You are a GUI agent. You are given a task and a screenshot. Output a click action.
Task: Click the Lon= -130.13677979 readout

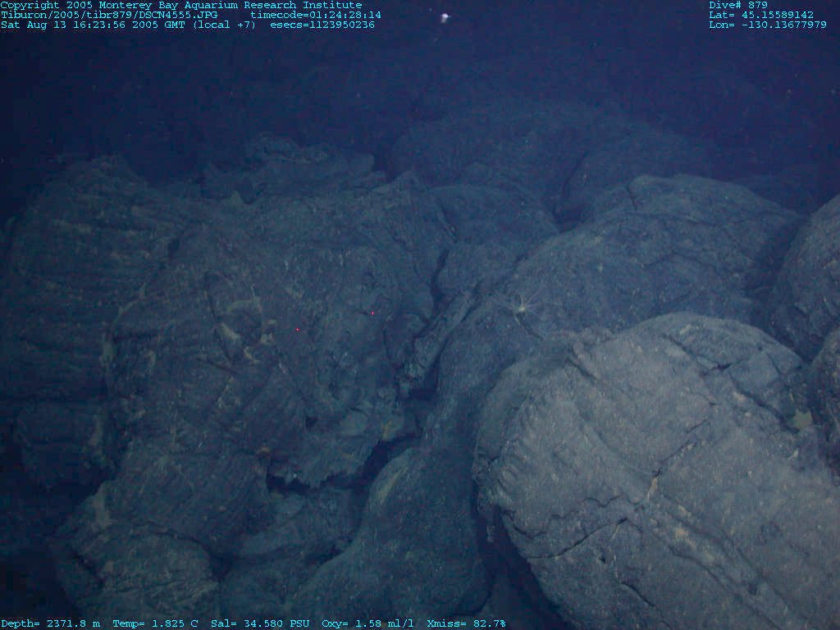(x=768, y=25)
